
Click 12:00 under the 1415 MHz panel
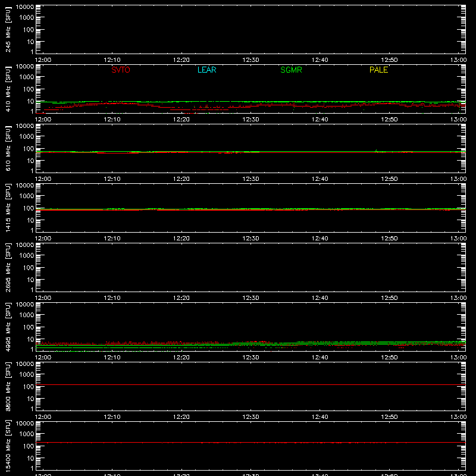coord(43,239)
